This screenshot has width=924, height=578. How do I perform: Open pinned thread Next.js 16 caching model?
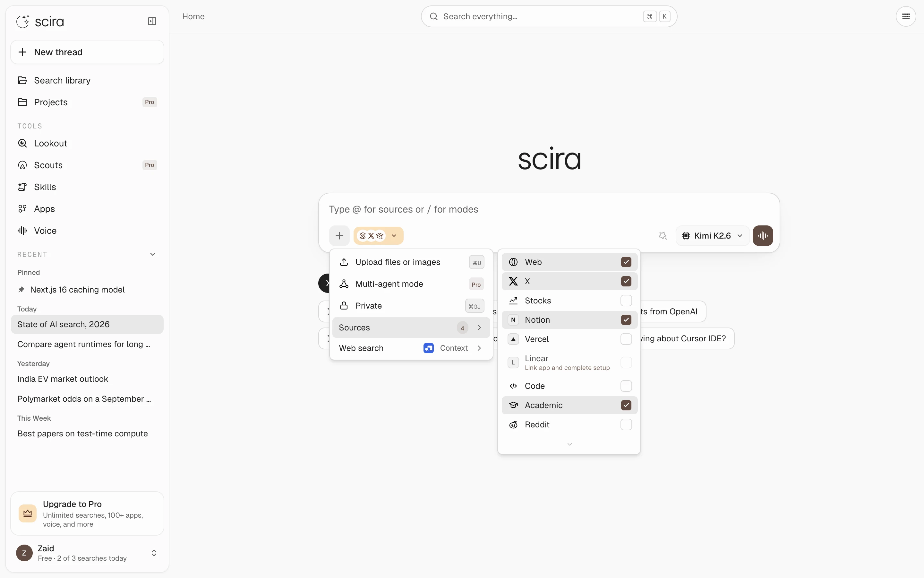coord(87,290)
